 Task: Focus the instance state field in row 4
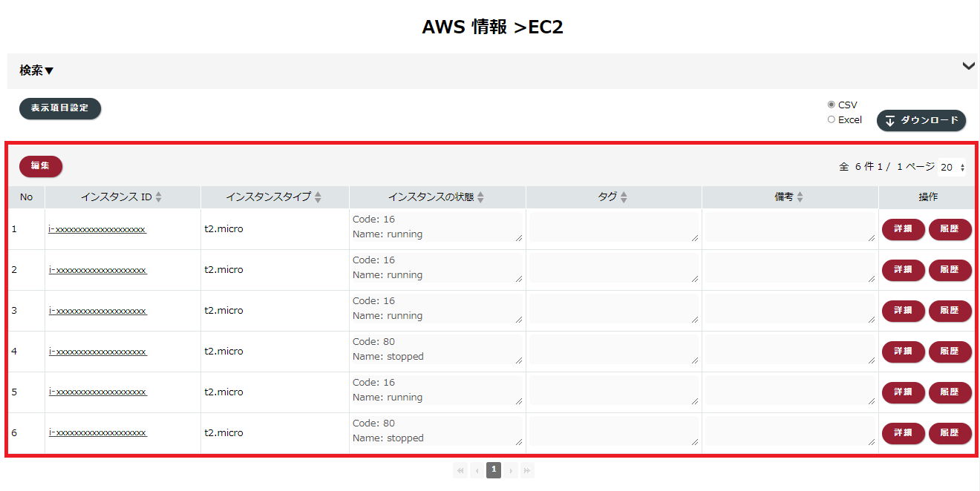click(437, 349)
